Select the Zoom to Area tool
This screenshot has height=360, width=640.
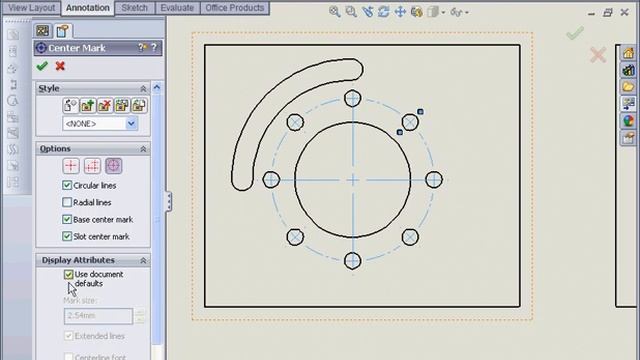tap(351, 12)
